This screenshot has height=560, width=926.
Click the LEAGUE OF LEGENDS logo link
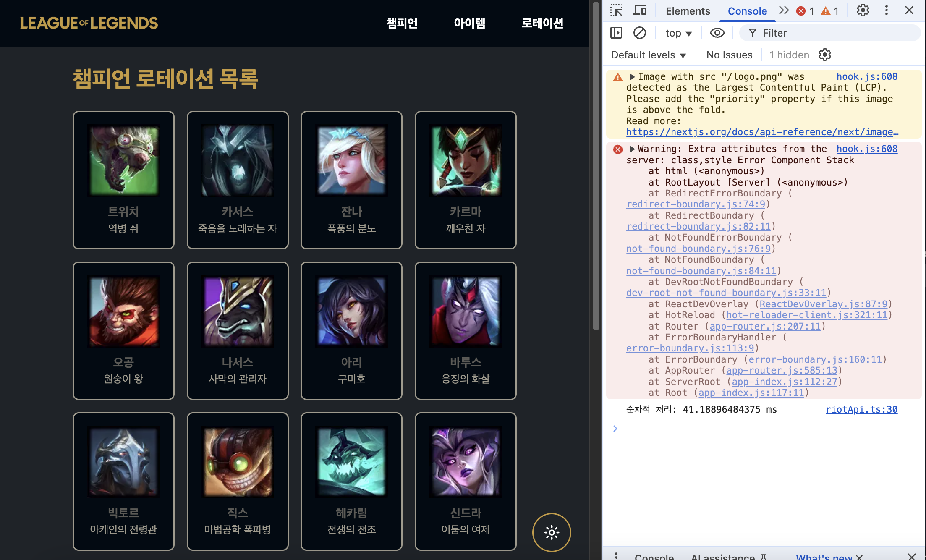[x=89, y=23]
